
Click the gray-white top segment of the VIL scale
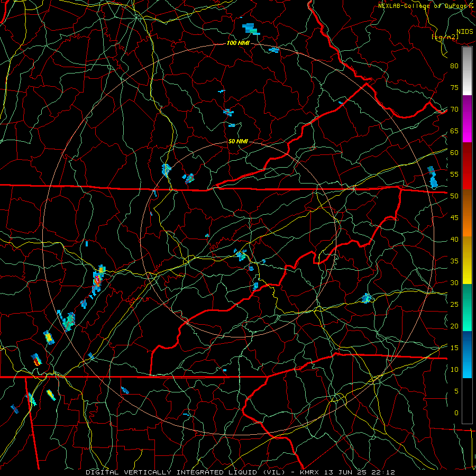click(467, 71)
